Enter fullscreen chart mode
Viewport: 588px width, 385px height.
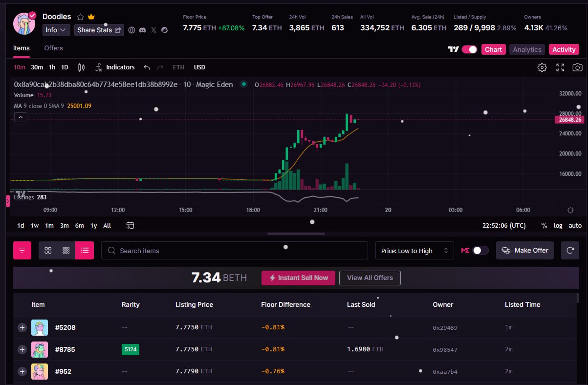tap(560, 67)
